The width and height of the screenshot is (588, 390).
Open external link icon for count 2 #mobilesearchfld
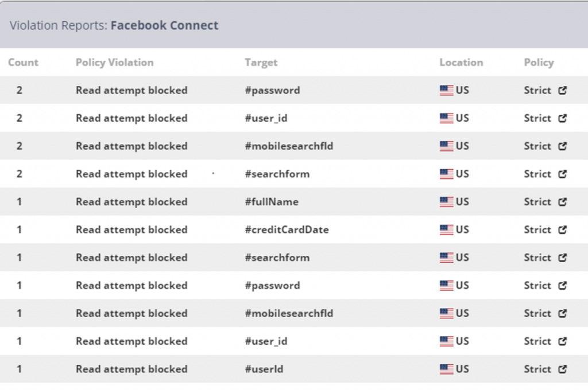pos(562,146)
